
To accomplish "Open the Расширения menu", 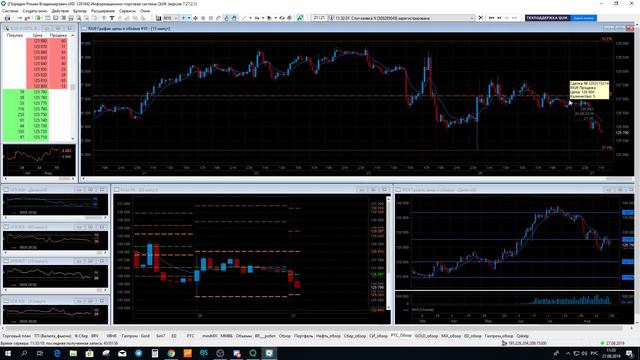I will 103,11.
